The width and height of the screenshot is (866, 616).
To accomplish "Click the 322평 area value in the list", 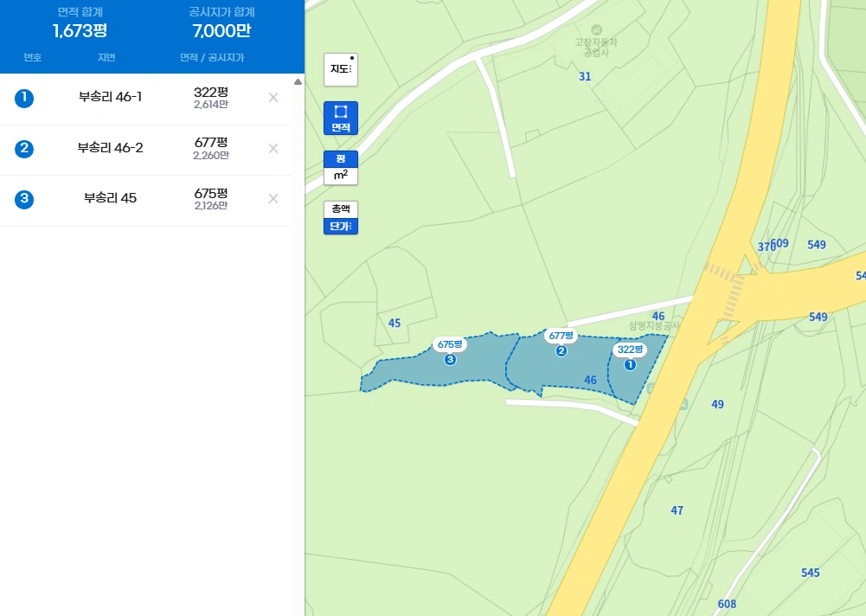I will pos(211,93).
